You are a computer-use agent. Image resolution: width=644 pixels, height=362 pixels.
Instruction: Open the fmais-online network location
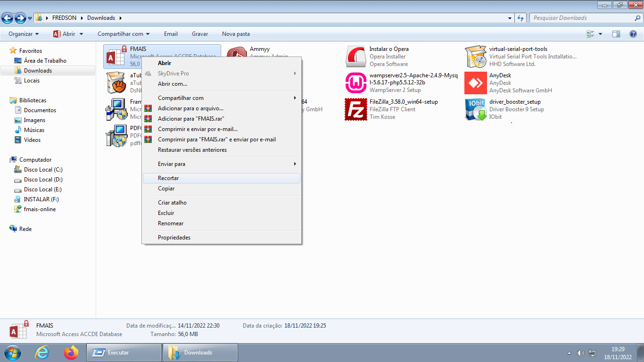40,209
